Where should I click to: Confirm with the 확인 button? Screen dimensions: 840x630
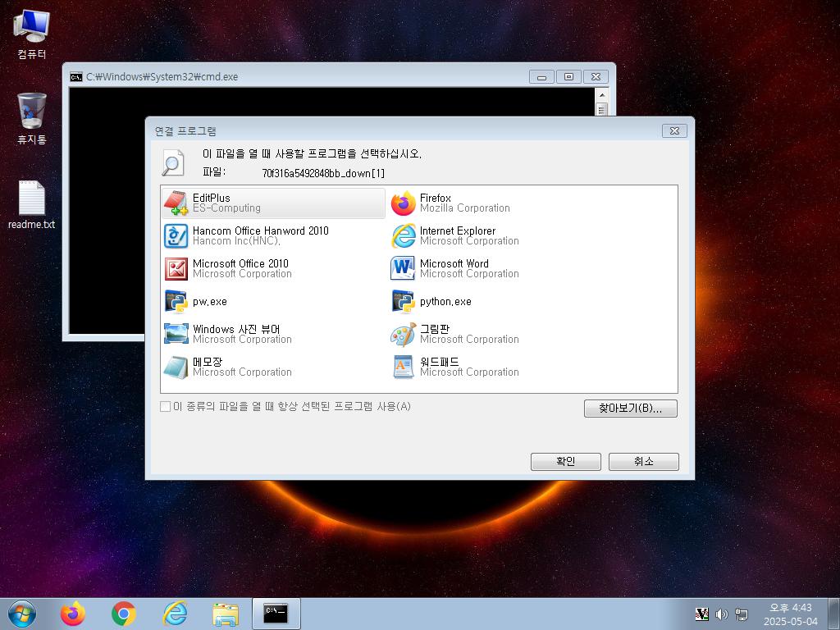(x=566, y=462)
